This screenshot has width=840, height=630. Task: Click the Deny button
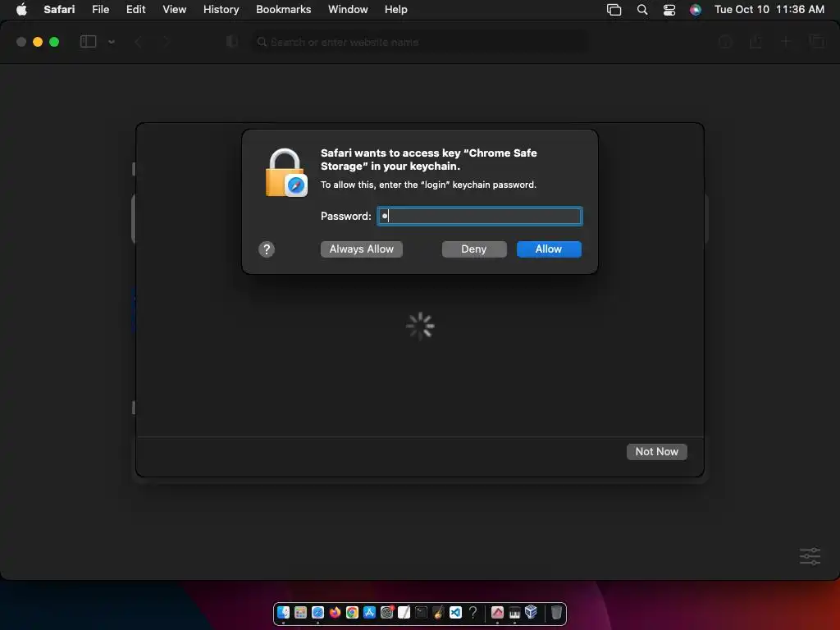click(474, 249)
